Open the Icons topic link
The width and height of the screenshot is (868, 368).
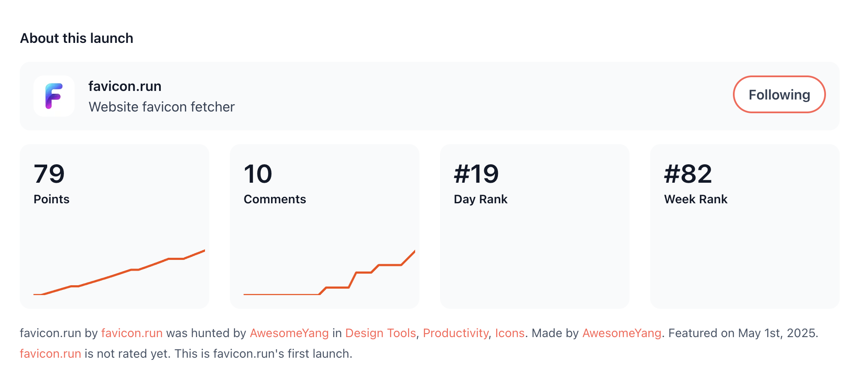tap(509, 333)
